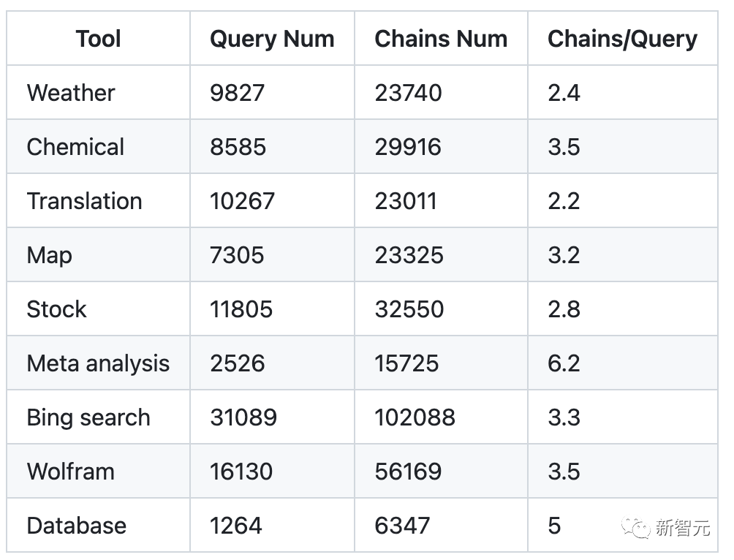Screen dimensions: 734x560
Task: Select chains number 102088
Action: [x=415, y=417]
